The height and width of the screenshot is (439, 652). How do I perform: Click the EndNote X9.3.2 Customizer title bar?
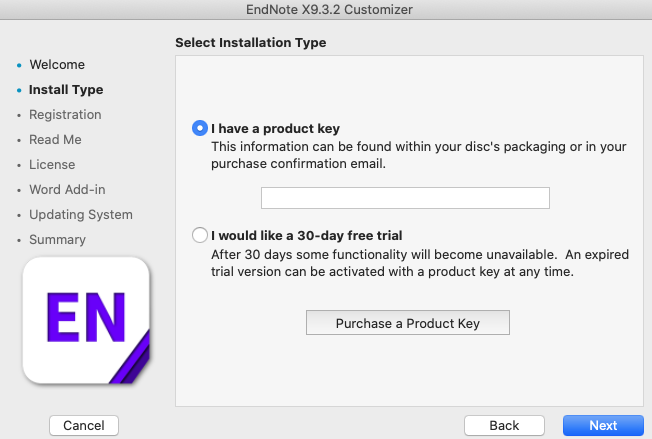click(326, 9)
